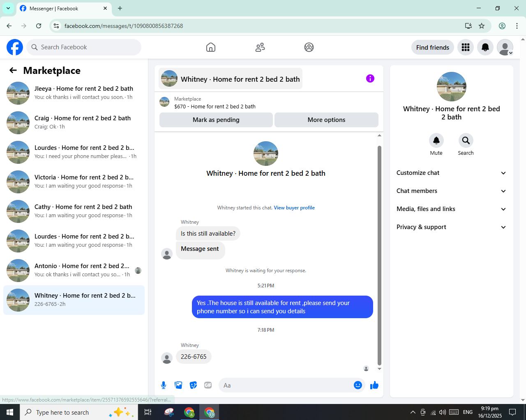Click the Facebook logo icon

click(x=15, y=47)
